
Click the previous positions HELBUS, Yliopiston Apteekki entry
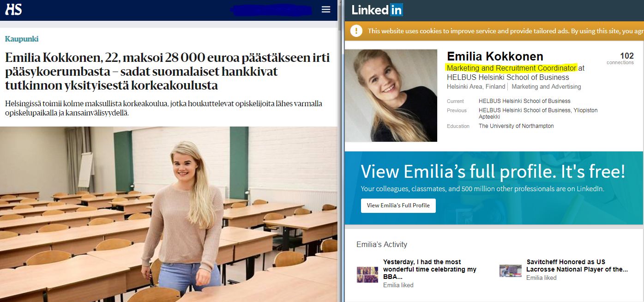coord(538,114)
